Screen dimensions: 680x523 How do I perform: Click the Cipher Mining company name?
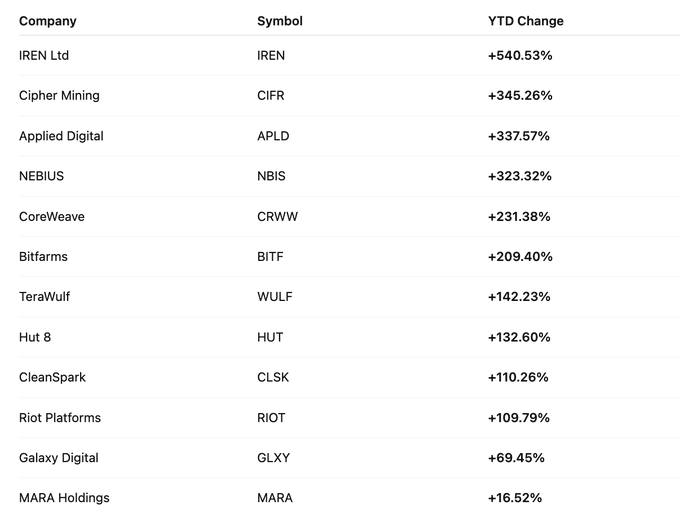pos(59,96)
